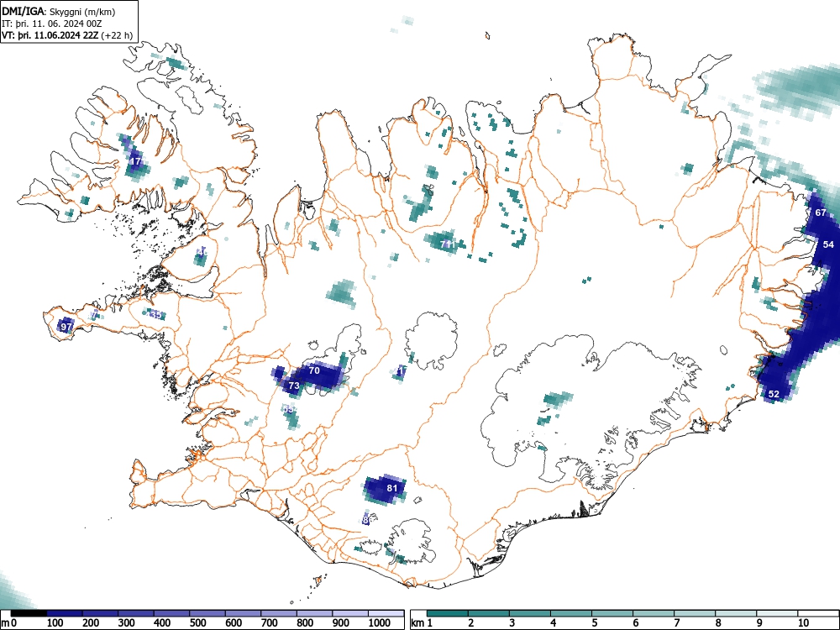Click the 100 label on the metre scale
The width and height of the screenshot is (840, 630).
coord(55,622)
